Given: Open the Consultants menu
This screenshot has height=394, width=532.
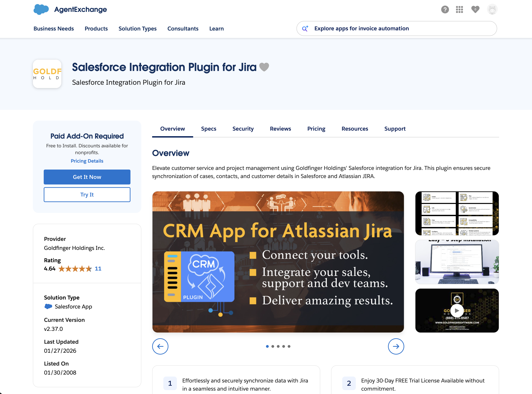Looking at the screenshot, I should (183, 29).
